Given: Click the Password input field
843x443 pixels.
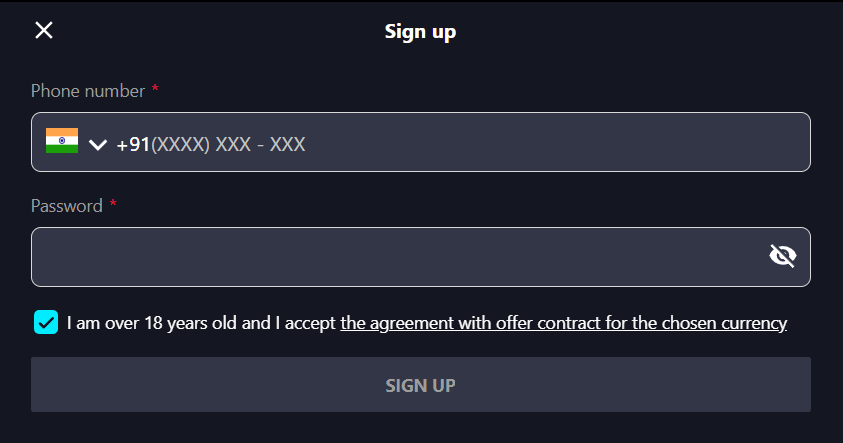Looking at the screenshot, I should [420, 257].
